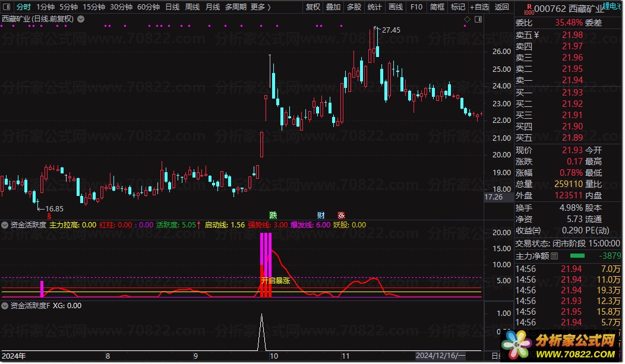Click the 锂电池 sector tag link

tap(612, 5)
